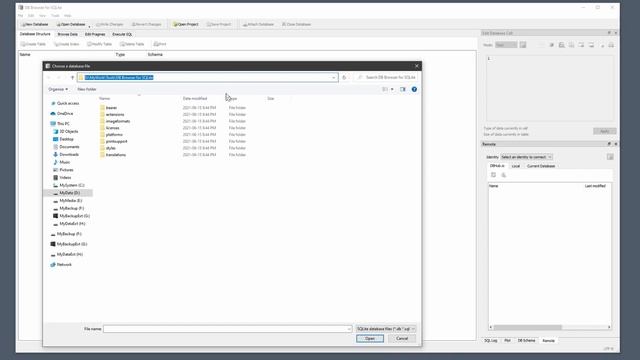Select the licenses folder
Image resolution: width=640 pixels, height=360 pixels.
point(112,128)
